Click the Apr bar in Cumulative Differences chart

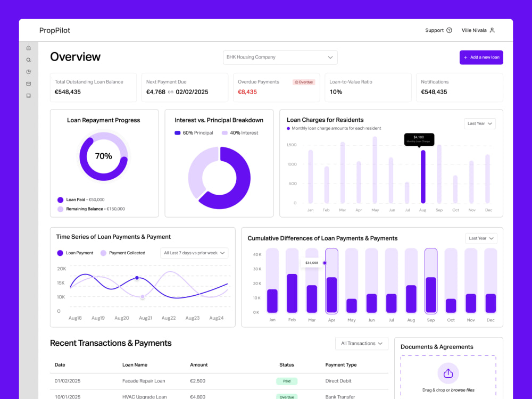(331, 281)
